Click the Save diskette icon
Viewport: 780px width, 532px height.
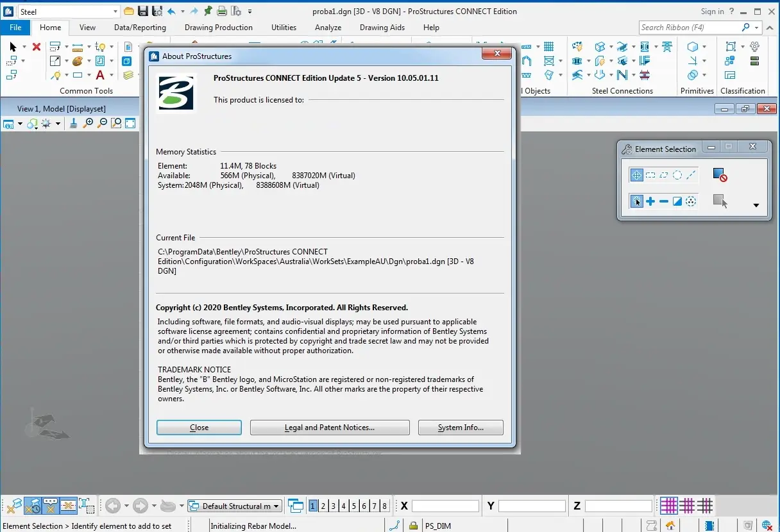[143, 11]
